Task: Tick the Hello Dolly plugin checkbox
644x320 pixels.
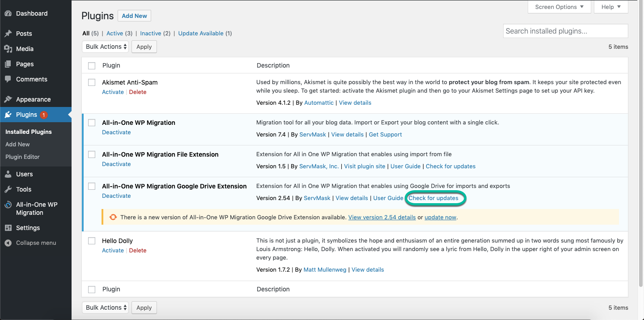Action: (x=92, y=241)
